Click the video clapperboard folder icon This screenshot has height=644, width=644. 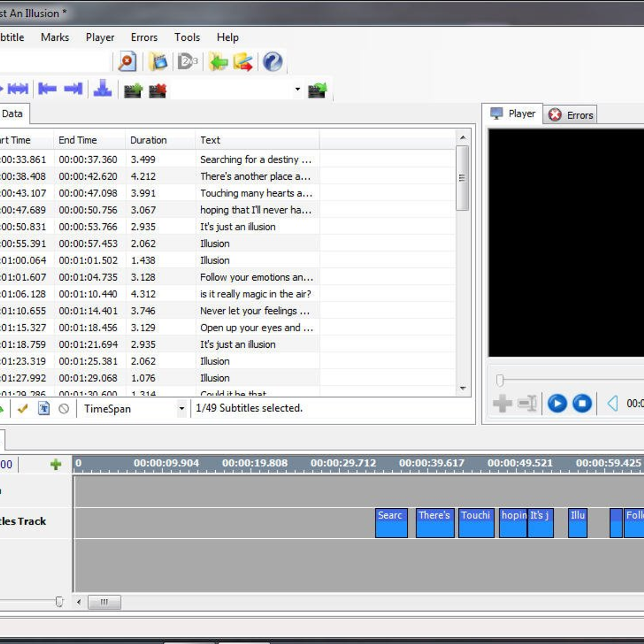[158, 62]
